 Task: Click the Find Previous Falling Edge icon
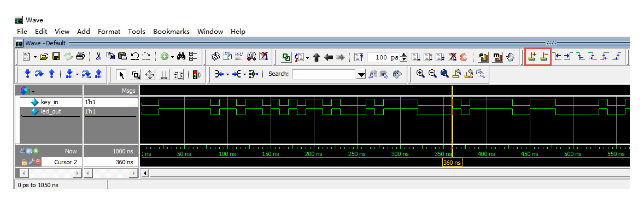pos(581,56)
